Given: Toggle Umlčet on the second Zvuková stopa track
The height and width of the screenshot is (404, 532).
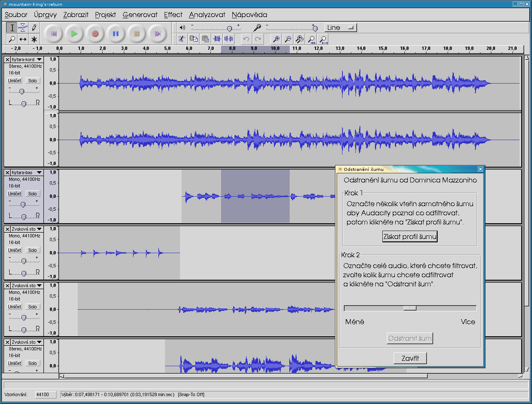Looking at the screenshot, I should pyautogui.click(x=15, y=307).
